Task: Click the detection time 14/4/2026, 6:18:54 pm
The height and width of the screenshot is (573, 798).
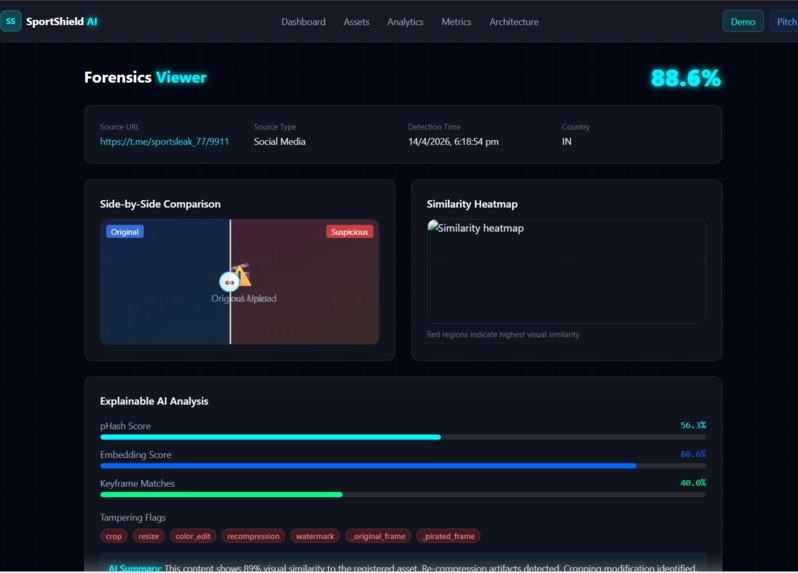Action: click(x=453, y=141)
